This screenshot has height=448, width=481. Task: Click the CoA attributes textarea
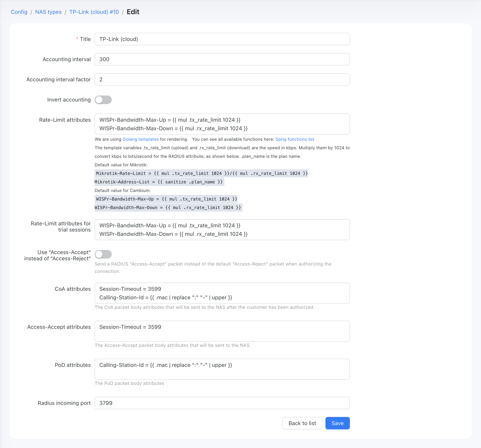pos(222,293)
